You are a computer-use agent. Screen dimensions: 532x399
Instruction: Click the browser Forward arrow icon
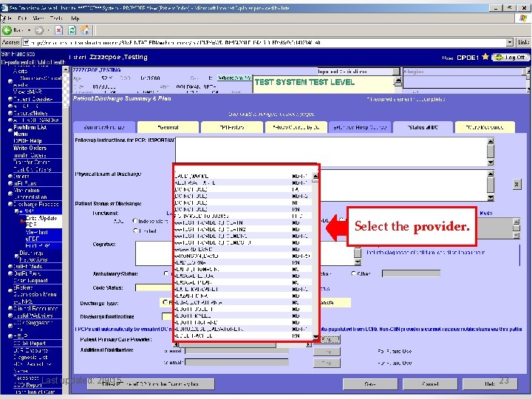(39, 30)
